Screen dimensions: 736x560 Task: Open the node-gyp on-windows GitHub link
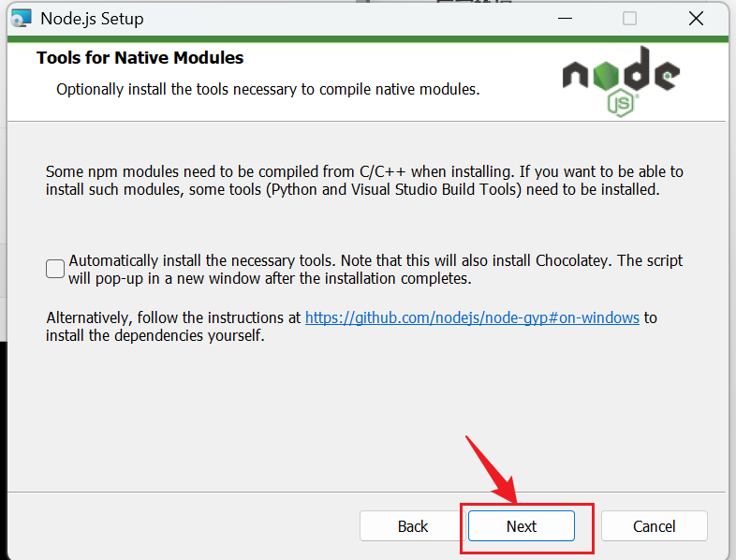point(472,317)
